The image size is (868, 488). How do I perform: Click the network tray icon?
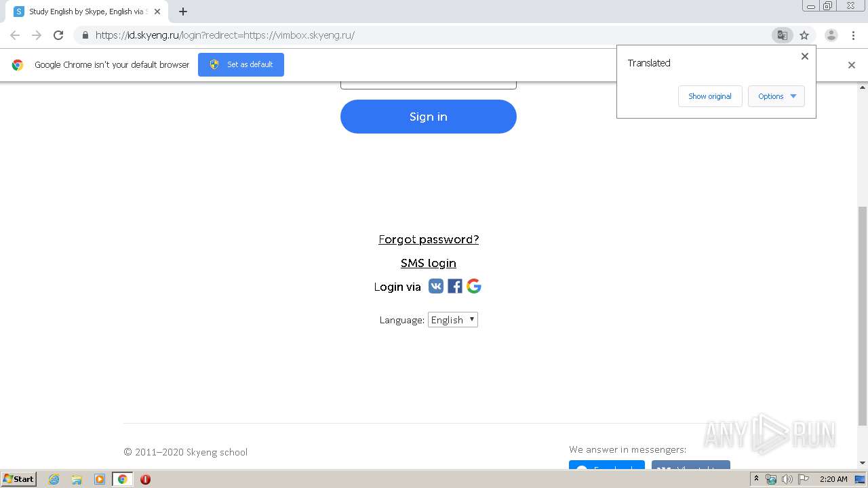point(771,479)
